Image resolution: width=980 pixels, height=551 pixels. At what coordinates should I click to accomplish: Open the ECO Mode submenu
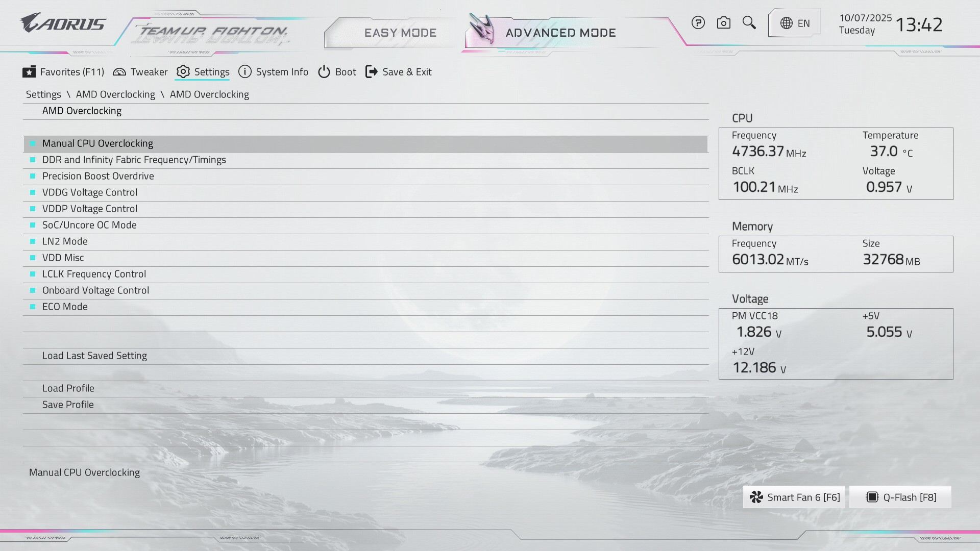(x=65, y=307)
